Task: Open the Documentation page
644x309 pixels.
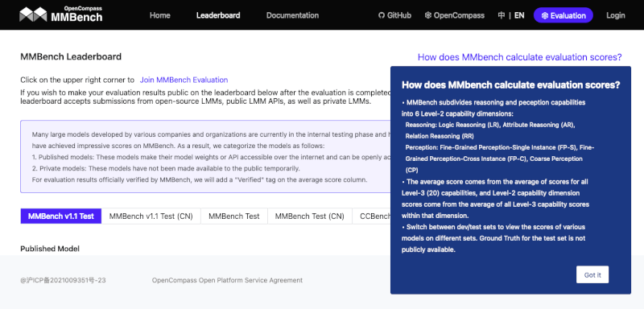Action: click(x=292, y=15)
